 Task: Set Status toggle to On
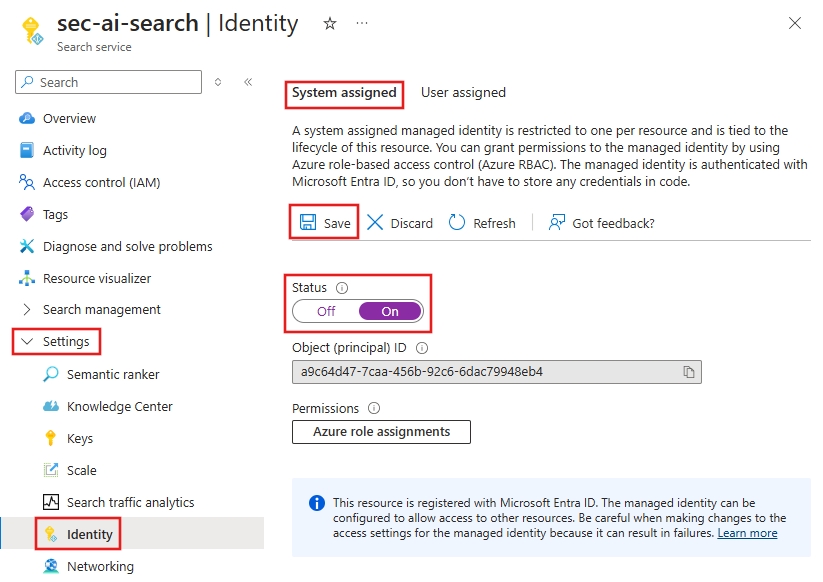(x=390, y=312)
